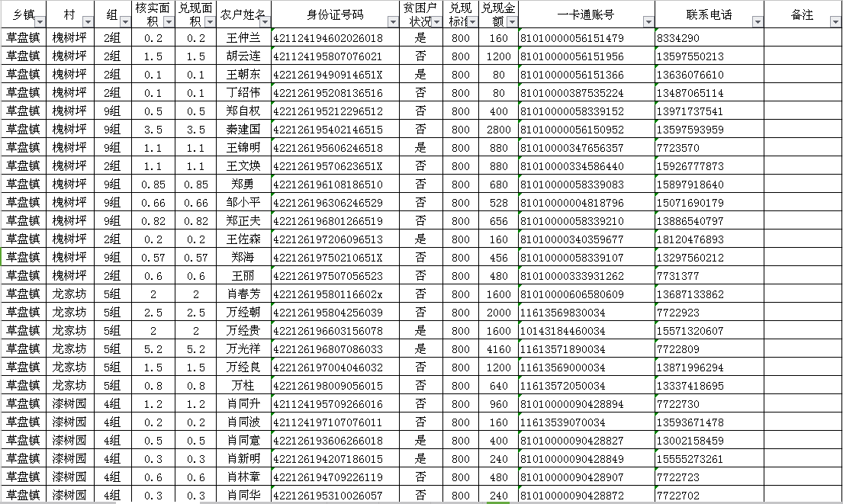Click ID number 42212619580116602x
Screen dimensions: 843x504
point(328,294)
